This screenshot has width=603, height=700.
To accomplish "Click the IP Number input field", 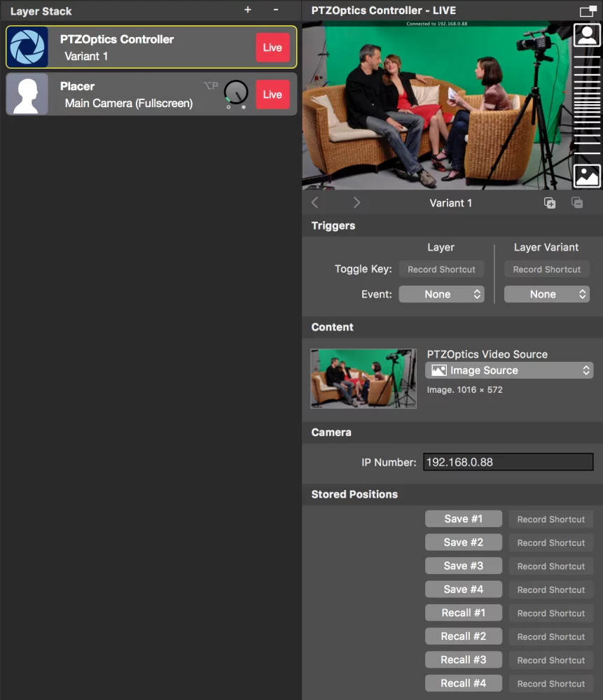I will (x=508, y=462).
